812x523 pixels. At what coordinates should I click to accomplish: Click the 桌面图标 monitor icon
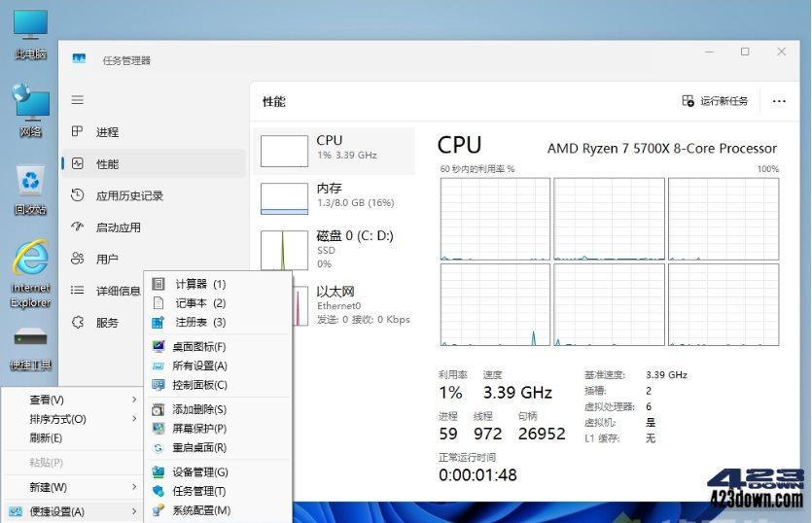tap(159, 346)
